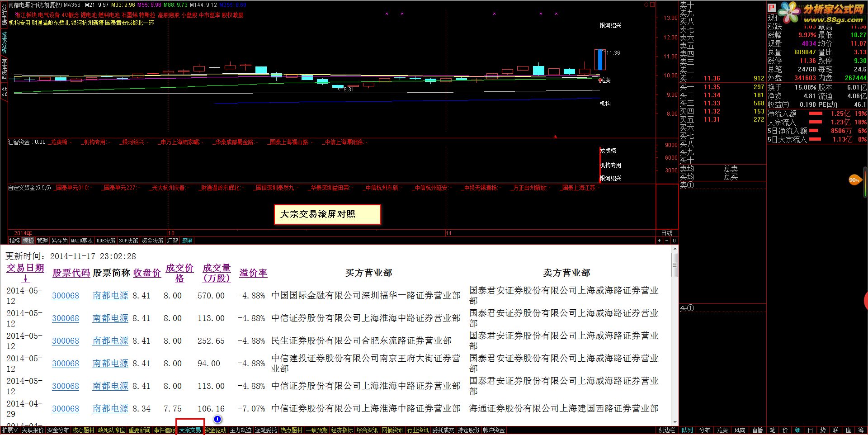868x435 pixels.
Task: Open the 技术分析 side tab
Action: pyautogui.click(x=4, y=43)
